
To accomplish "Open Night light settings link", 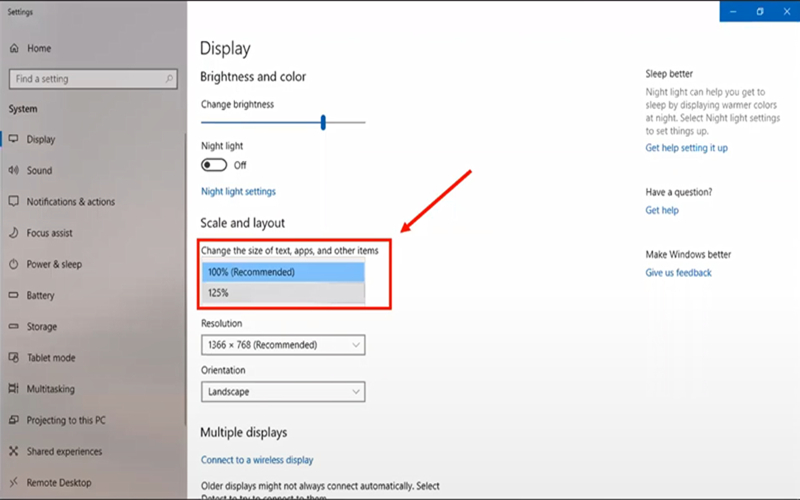I will click(238, 192).
